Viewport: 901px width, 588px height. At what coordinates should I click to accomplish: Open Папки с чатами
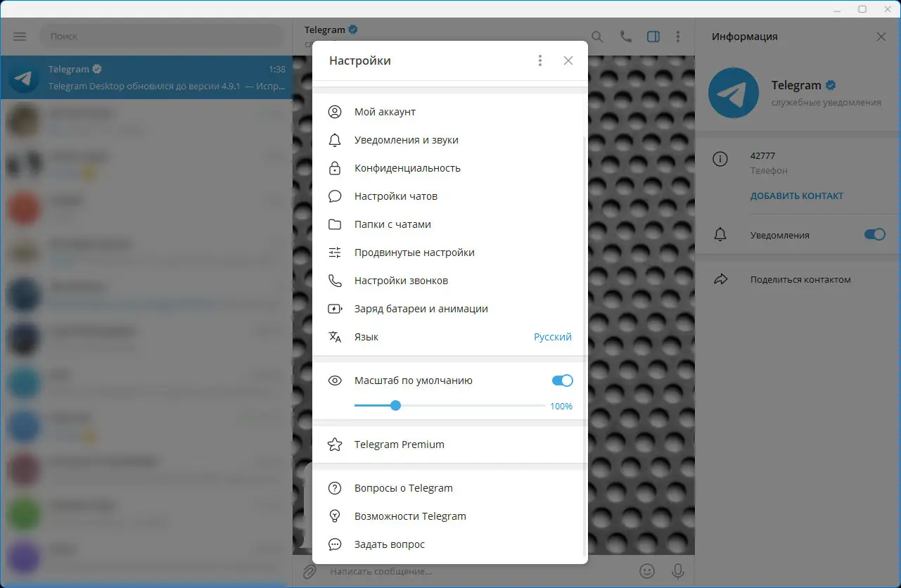[x=450, y=224]
